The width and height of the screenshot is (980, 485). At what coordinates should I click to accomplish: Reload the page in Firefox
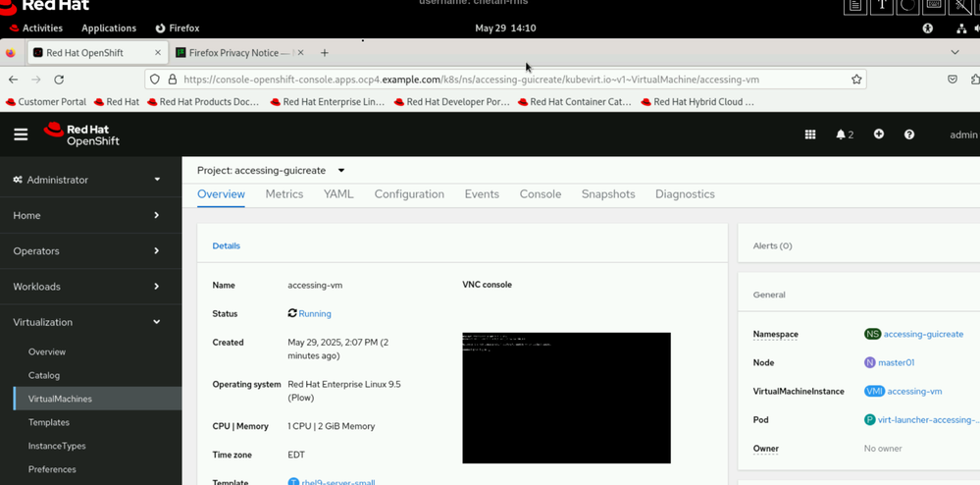click(59, 80)
